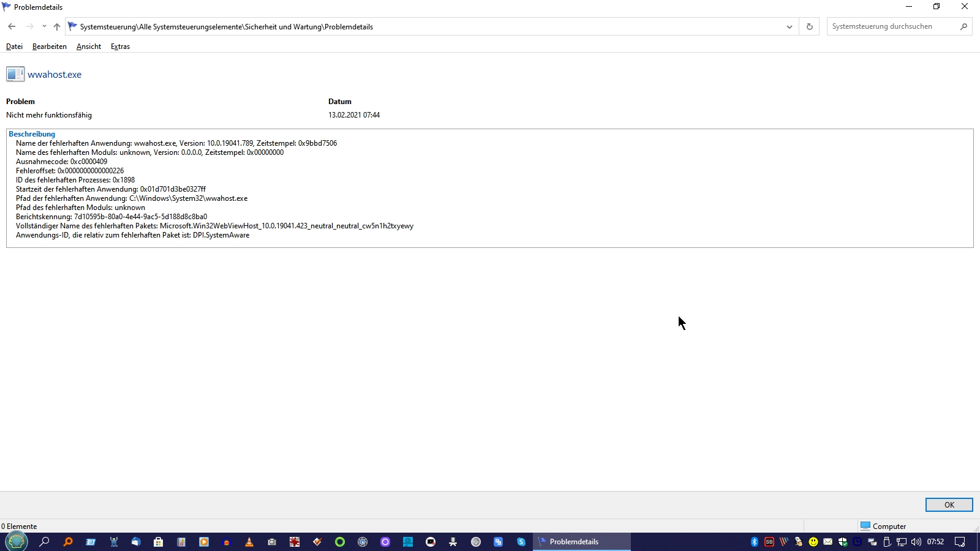Click the wwahost.exe application icon
This screenshot has height=551, width=980.
pos(15,74)
